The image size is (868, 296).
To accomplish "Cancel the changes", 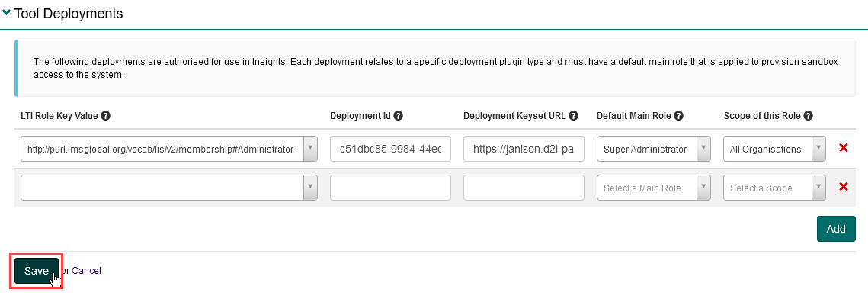I will [86, 271].
